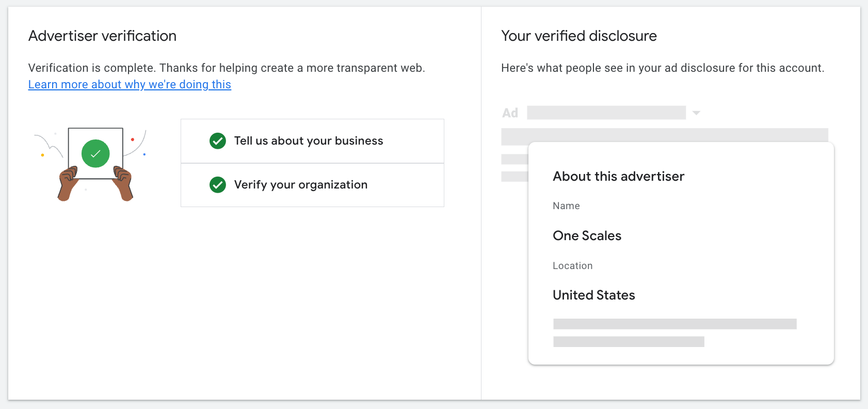The width and height of the screenshot is (868, 409).
Task: Click the location value 'United States'
Action: point(593,295)
